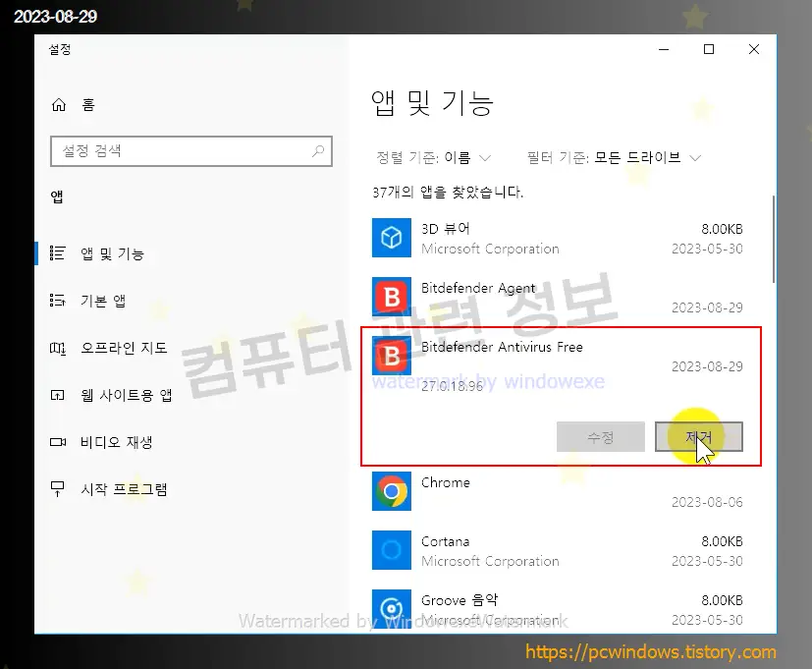
Task: Close the 설정 window
Action: click(754, 49)
